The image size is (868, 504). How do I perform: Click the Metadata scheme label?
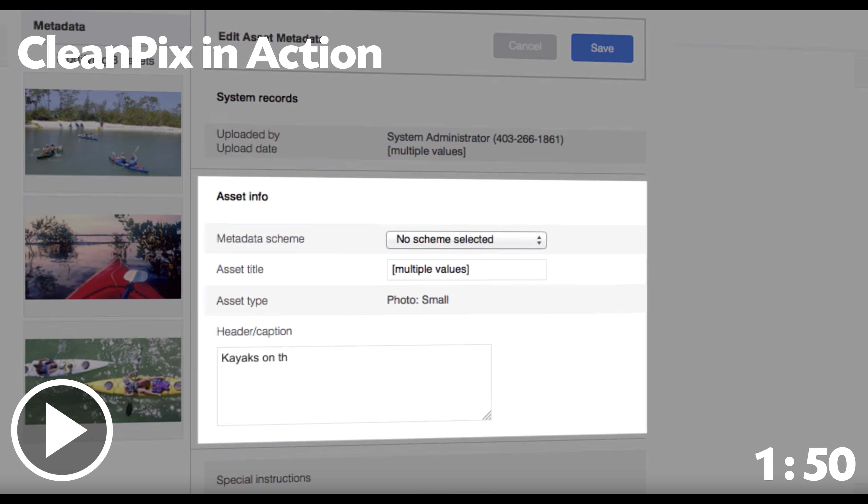click(260, 239)
